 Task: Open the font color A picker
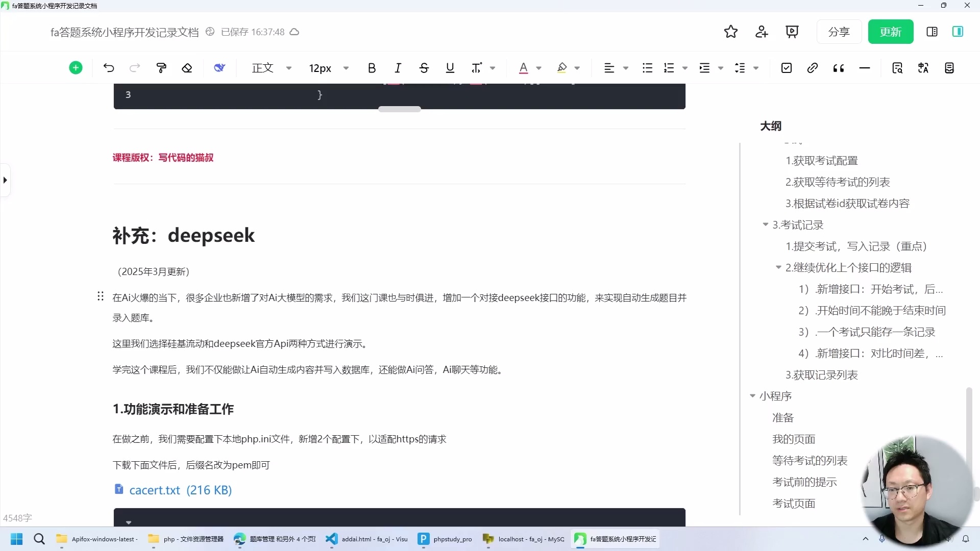(523, 68)
